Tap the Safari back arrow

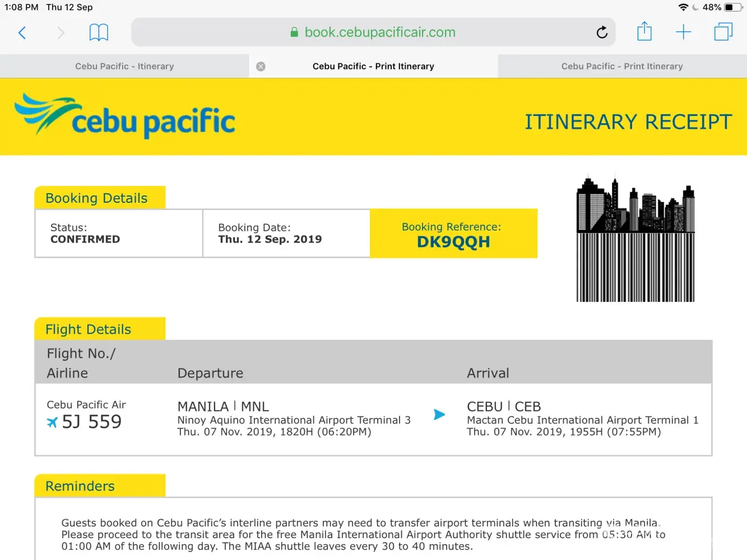(x=22, y=32)
